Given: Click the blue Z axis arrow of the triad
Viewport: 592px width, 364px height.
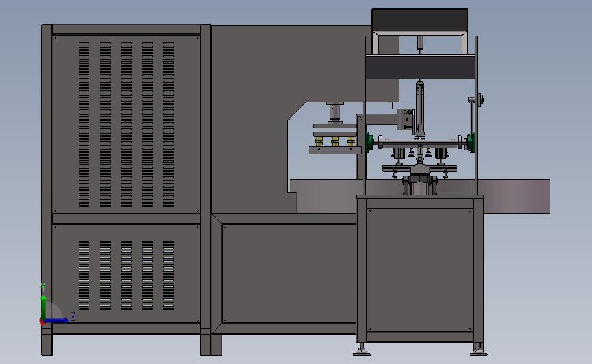Looking at the screenshot, I should tap(56, 320).
